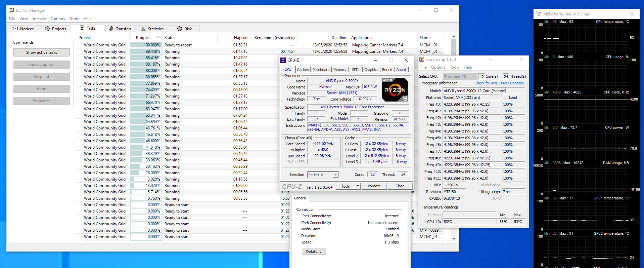
Task: Click the Tools button in CPU-Z
Action: [346, 186]
